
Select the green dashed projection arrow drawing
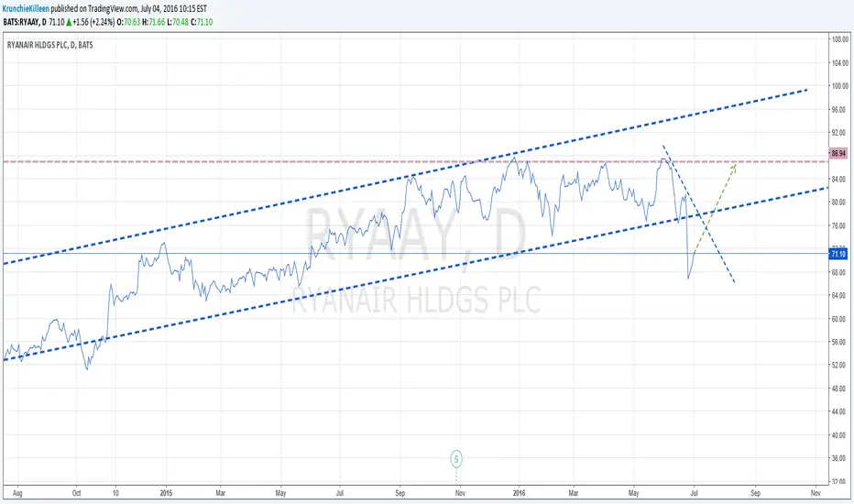[x=716, y=207]
